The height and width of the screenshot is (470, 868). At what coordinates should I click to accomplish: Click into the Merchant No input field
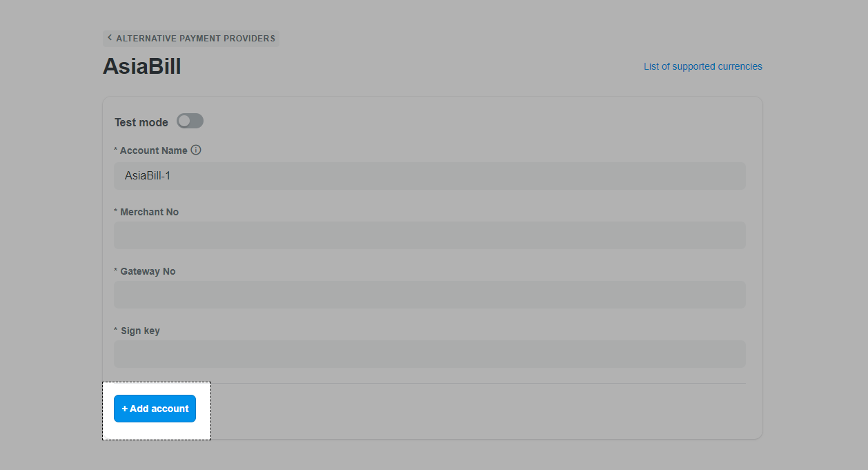pos(430,235)
